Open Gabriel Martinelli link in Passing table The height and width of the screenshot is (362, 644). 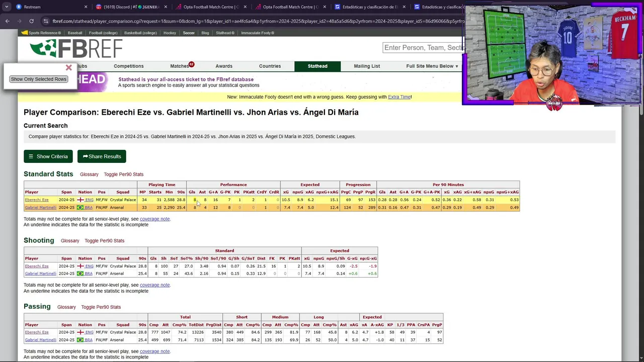(41, 340)
